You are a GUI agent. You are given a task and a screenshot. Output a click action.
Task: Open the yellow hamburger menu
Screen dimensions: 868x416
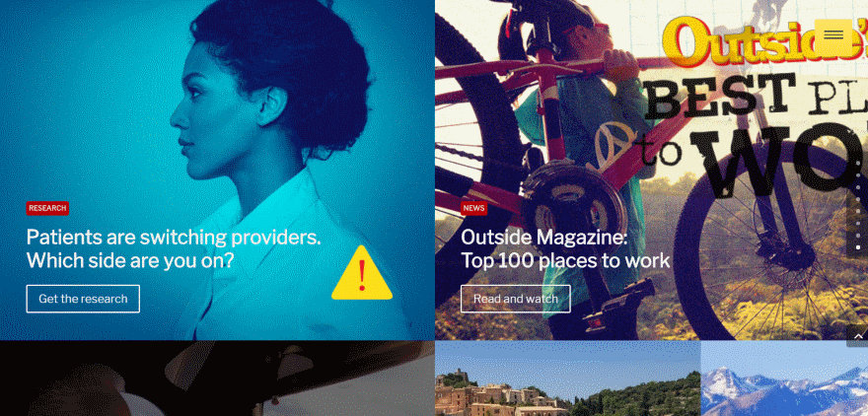[833, 35]
